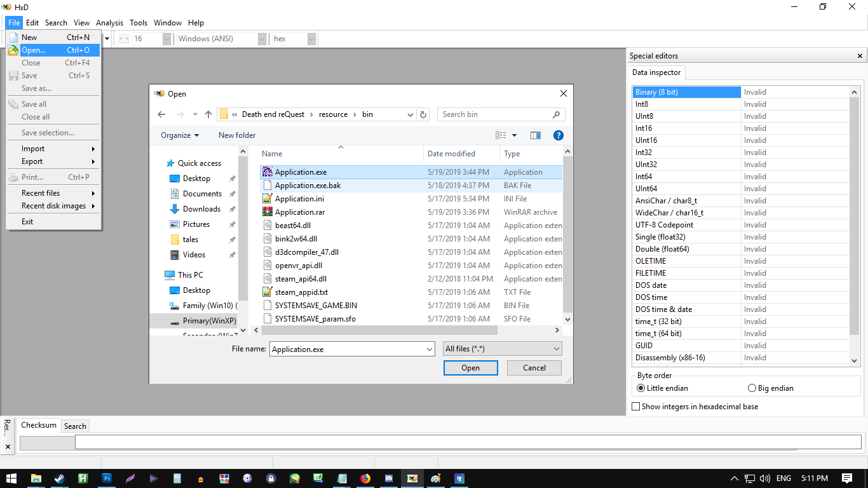Screen dimensions: 868x488
Task: Open the Windows Start menu
Action: pos(11,478)
